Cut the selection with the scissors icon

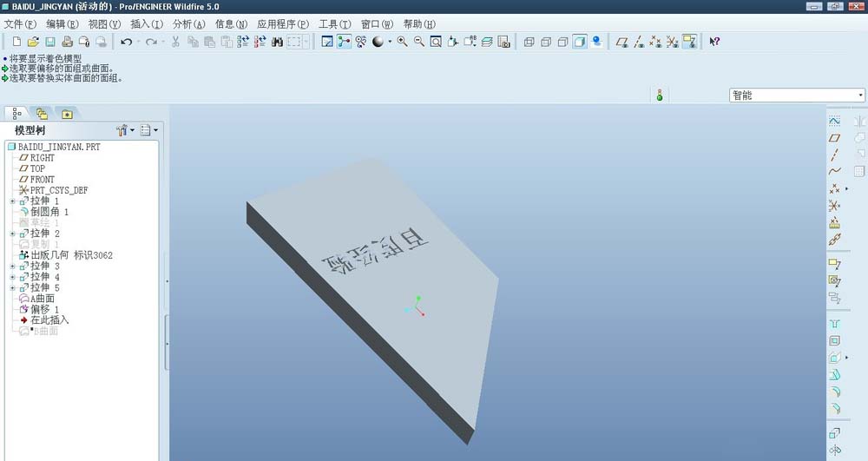click(175, 42)
